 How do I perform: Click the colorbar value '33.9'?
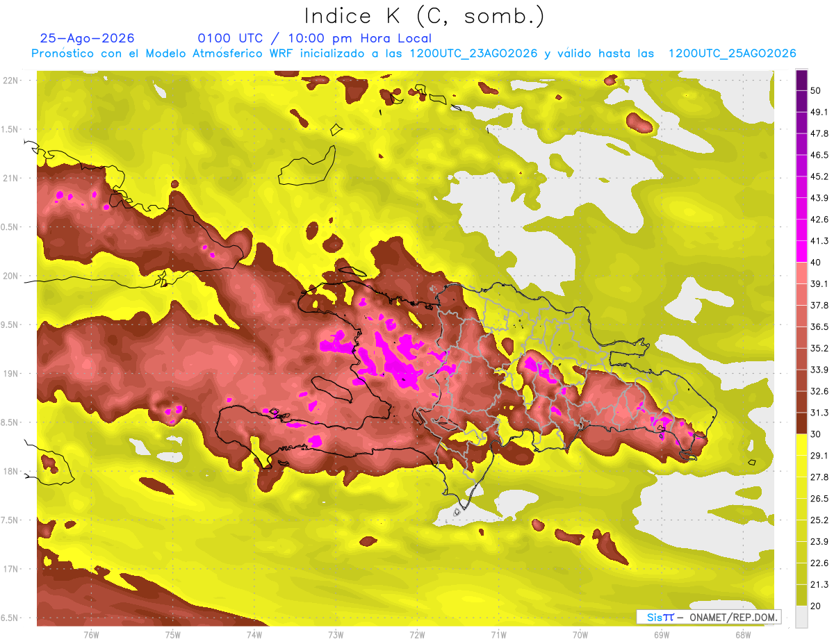click(819, 370)
